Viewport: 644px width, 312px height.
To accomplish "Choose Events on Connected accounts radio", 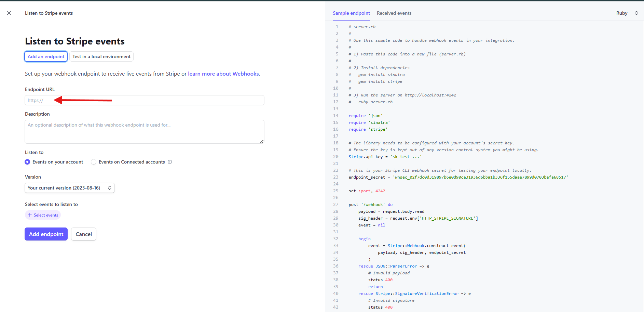I will 94,162.
